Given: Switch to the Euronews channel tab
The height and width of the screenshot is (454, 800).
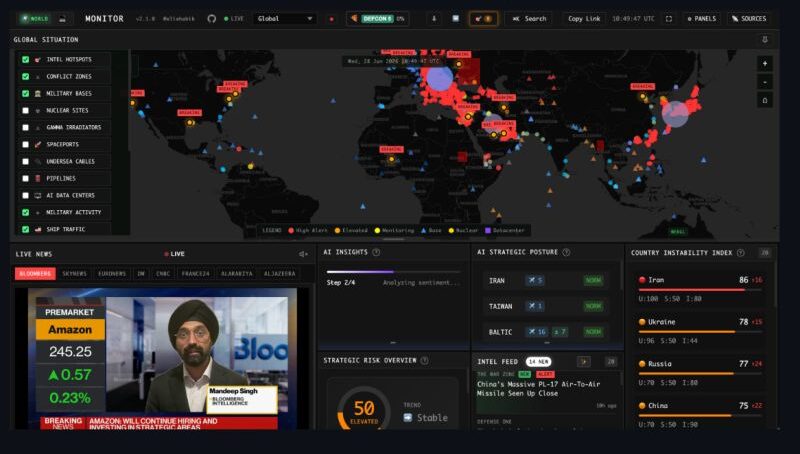Looking at the screenshot, I should [112, 274].
